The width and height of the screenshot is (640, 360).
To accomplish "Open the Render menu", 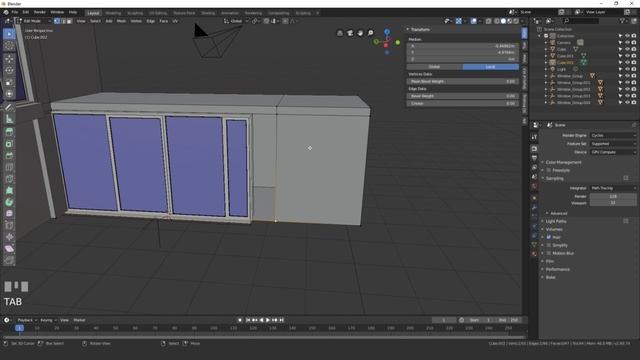I will [40, 12].
